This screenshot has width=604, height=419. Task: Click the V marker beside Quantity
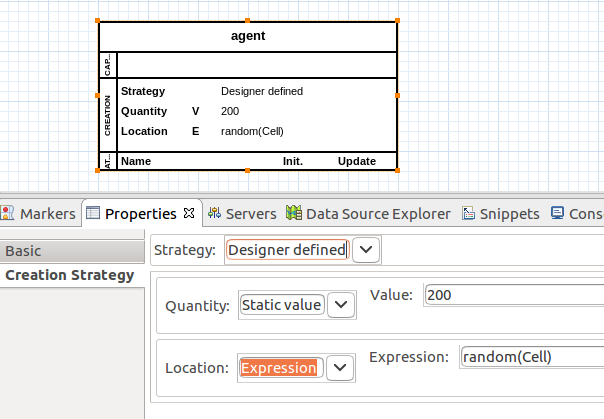pyautogui.click(x=196, y=111)
